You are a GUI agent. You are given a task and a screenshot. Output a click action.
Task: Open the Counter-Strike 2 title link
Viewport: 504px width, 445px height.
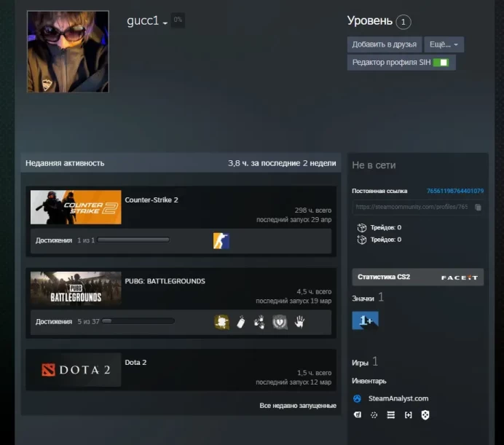coord(151,200)
